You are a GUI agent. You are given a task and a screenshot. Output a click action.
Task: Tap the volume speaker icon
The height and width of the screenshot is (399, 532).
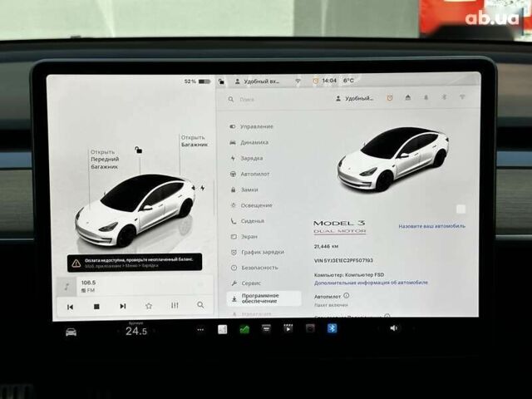(x=393, y=328)
